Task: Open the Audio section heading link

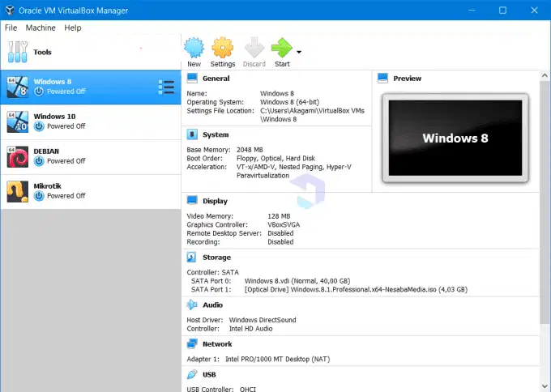Action: (212, 305)
